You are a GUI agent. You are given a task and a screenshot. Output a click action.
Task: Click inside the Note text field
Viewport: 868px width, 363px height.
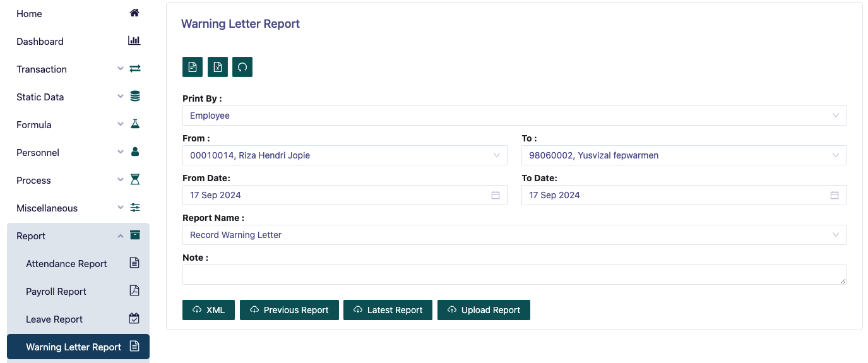514,275
